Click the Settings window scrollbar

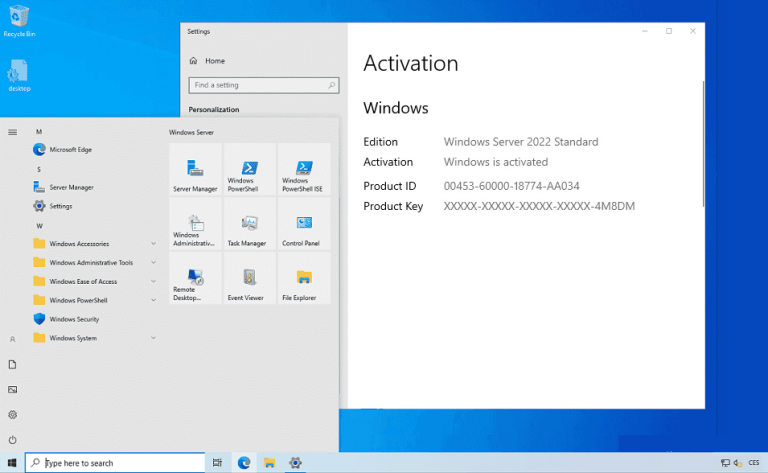click(703, 143)
